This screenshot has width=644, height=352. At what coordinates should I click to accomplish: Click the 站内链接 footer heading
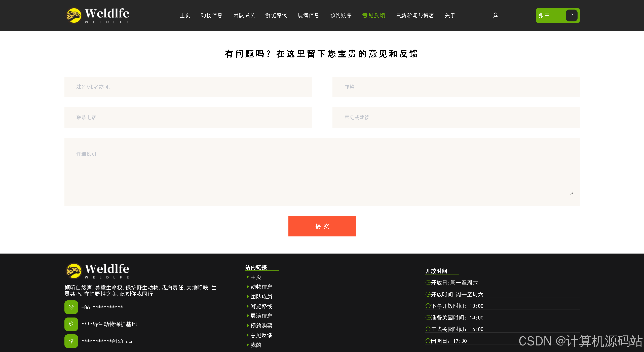256,267
